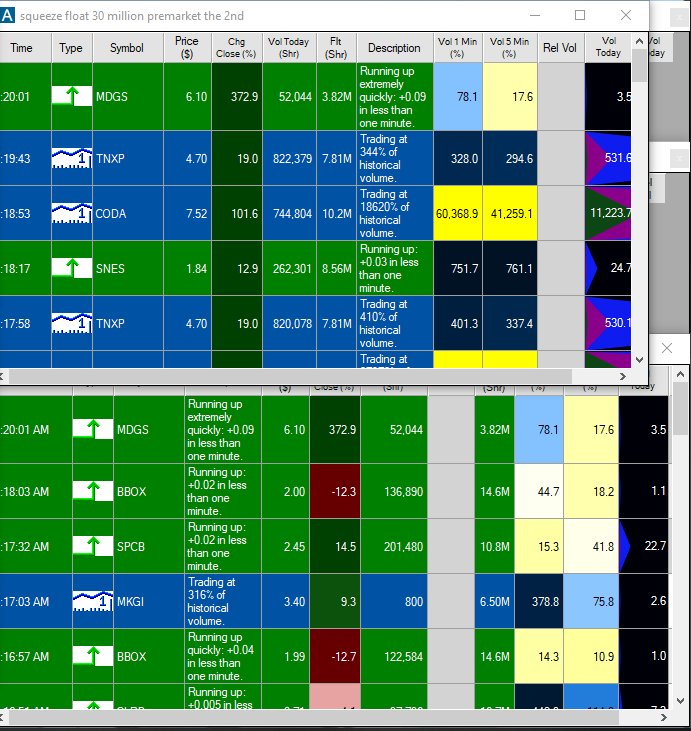Click the MKGI float value 6.50M
The width and height of the screenshot is (691, 731).
click(x=495, y=601)
